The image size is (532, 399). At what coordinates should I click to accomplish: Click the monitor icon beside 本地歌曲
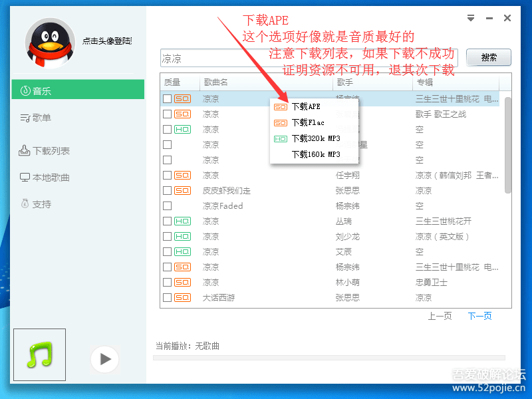coord(25,178)
